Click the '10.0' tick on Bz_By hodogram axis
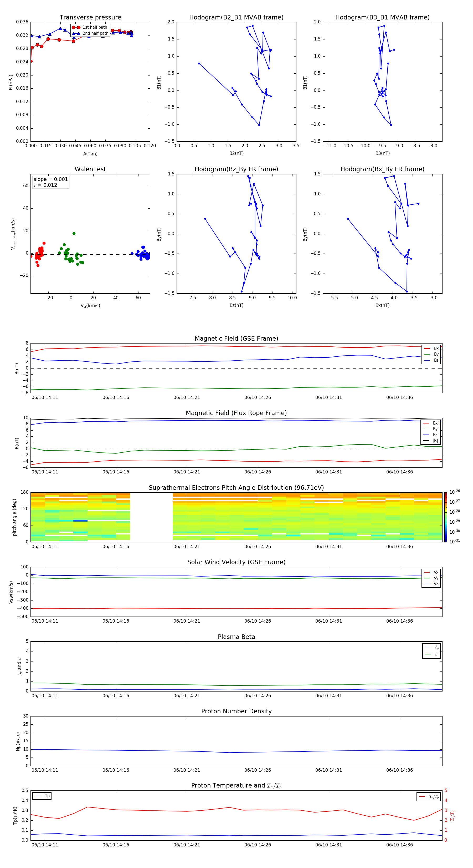 click(292, 298)
